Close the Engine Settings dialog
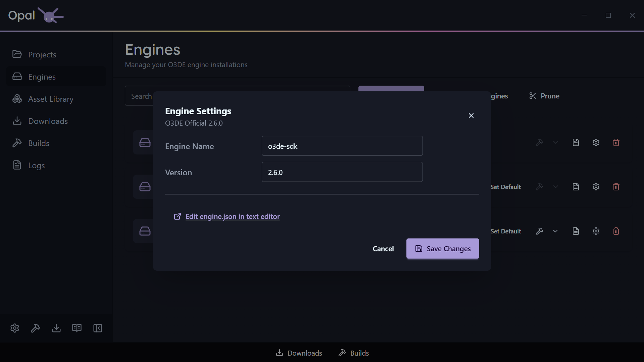The width and height of the screenshot is (644, 362). (x=471, y=116)
